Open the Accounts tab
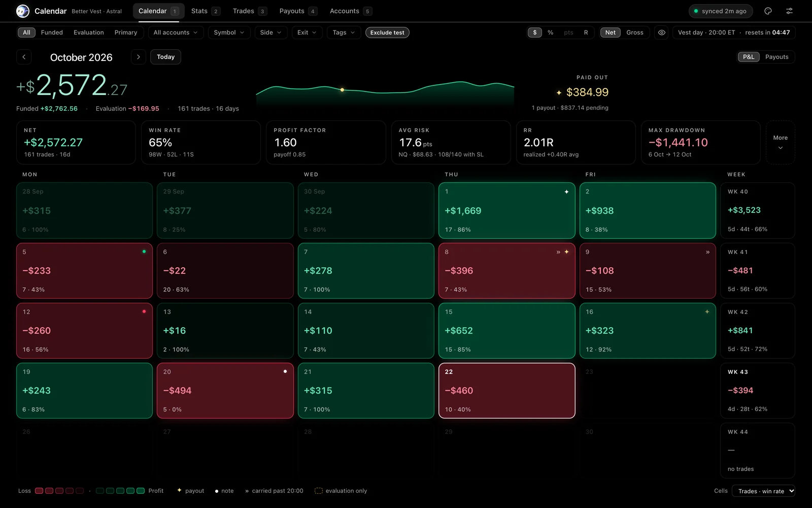Screen dimensions: 812x508 (x=350, y=11)
